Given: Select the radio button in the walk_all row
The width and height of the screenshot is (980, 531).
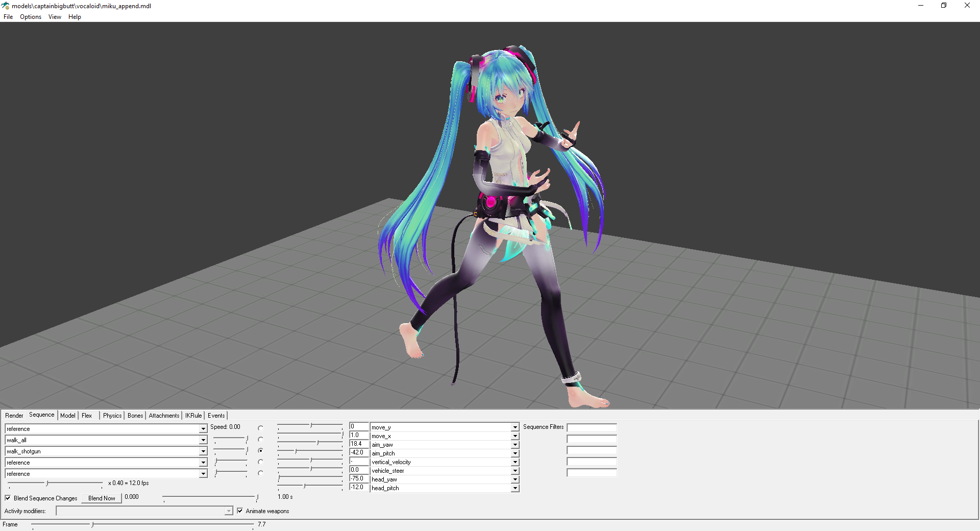Looking at the screenshot, I should click(260, 439).
